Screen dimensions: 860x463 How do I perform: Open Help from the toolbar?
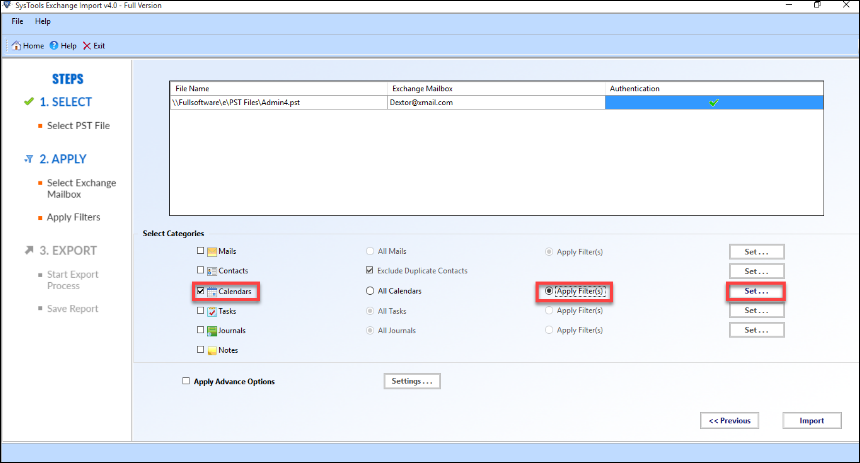(x=63, y=46)
